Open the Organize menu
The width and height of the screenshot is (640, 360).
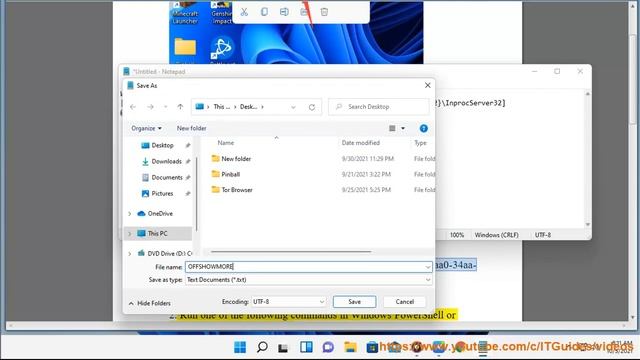click(146, 128)
